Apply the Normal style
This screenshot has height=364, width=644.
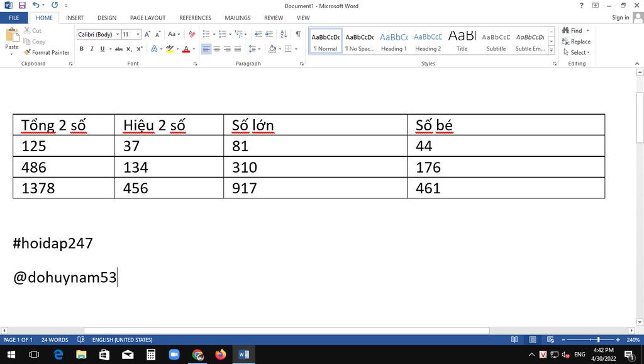[326, 42]
